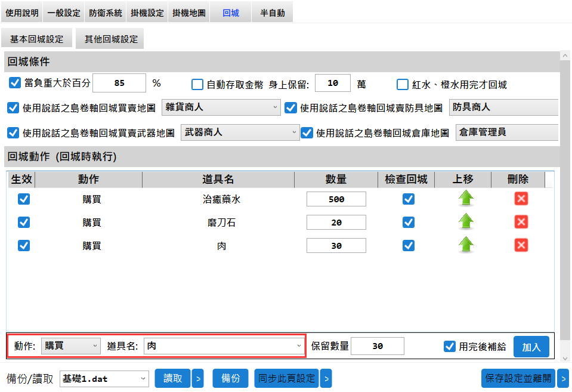Viewport: 572px width, 392px height.
Task: Click arrow button beside 同步此頁設定
Action: click(326, 378)
